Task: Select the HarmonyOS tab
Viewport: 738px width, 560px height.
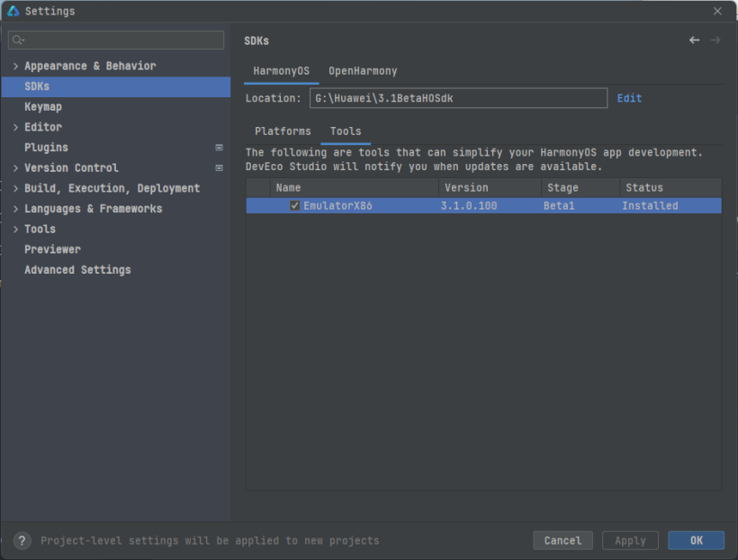Action: tap(282, 70)
